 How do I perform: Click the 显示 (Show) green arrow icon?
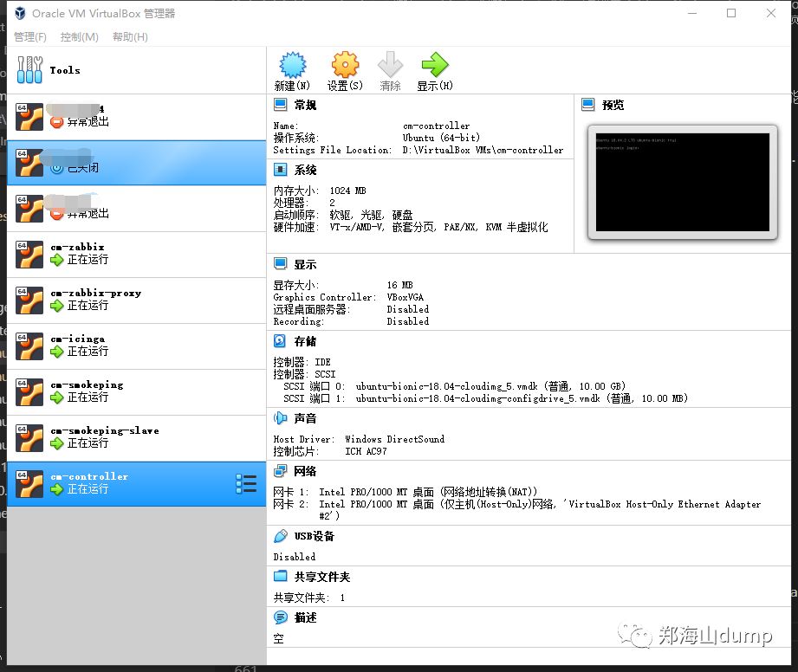(435, 64)
